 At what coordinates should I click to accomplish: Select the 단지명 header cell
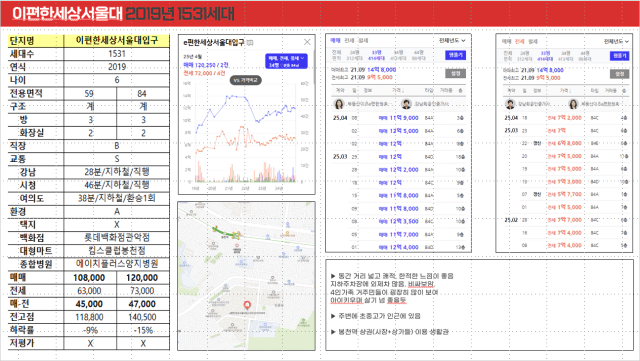coord(36,40)
